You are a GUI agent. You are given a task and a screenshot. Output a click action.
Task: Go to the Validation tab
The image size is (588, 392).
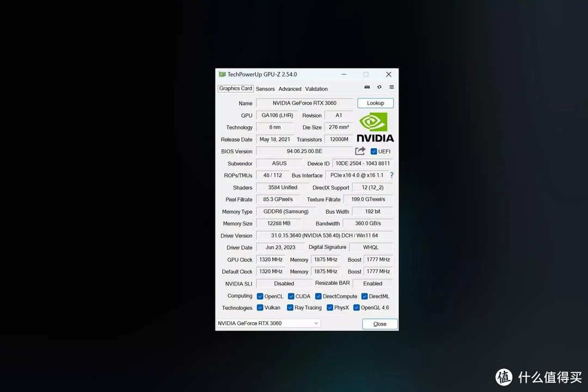(316, 89)
